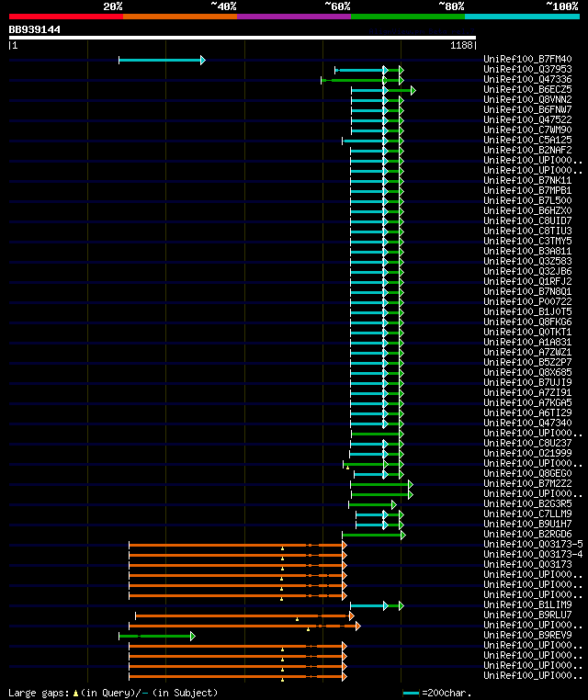588x700 pixels.
Task: Select the UniRef100_B1J0T5 label
Action: (527, 311)
